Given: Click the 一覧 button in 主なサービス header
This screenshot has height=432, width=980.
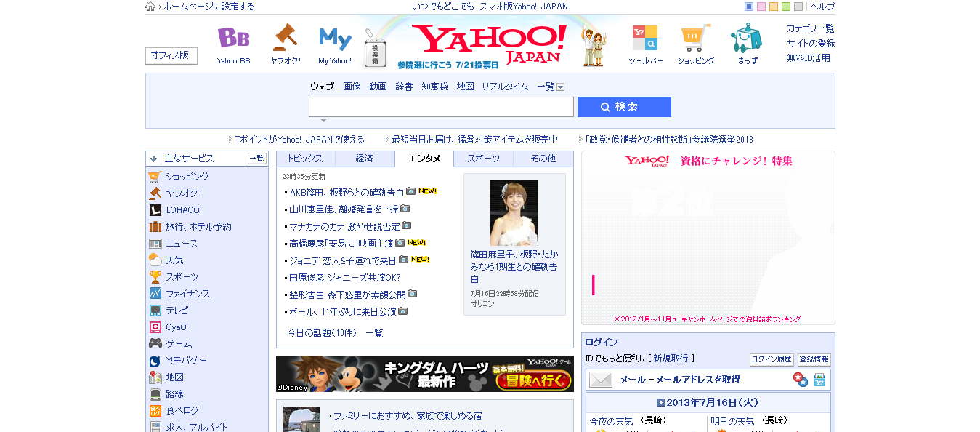Looking at the screenshot, I should (x=257, y=159).
